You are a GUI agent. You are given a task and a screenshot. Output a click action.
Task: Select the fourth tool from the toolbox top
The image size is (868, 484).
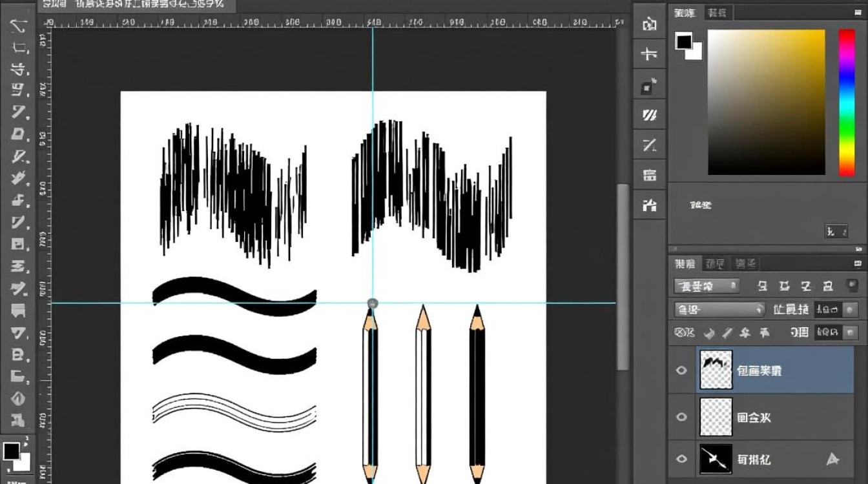click(x=19, y=90)
